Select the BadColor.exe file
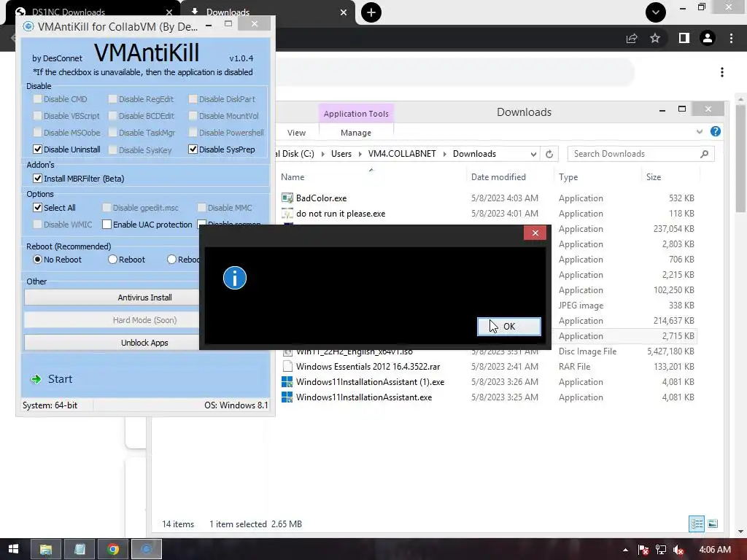Screen dimensions: 747x560 click(321, 198)
